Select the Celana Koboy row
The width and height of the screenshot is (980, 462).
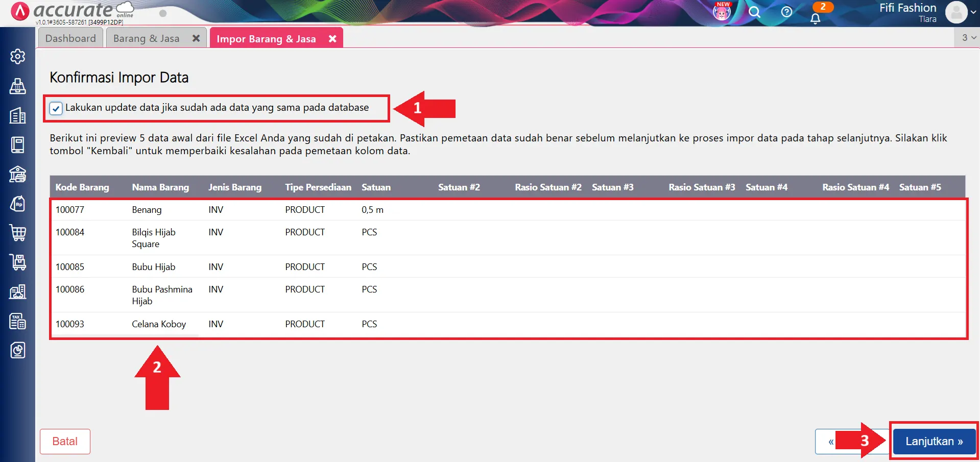point(159,324)
